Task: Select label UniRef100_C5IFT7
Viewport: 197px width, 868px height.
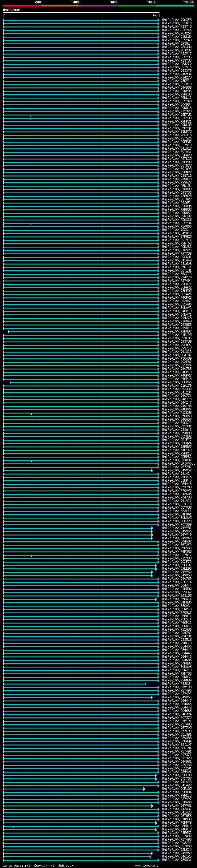Action: click(x=176, y=440)
